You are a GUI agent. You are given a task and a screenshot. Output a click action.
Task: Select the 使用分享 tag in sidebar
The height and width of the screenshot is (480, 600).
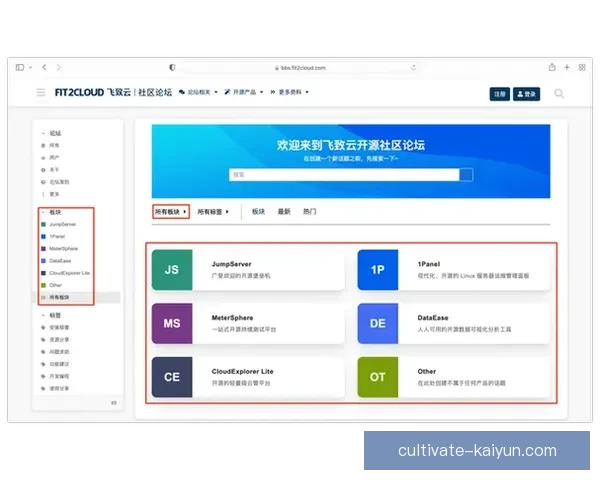point(59,389)
